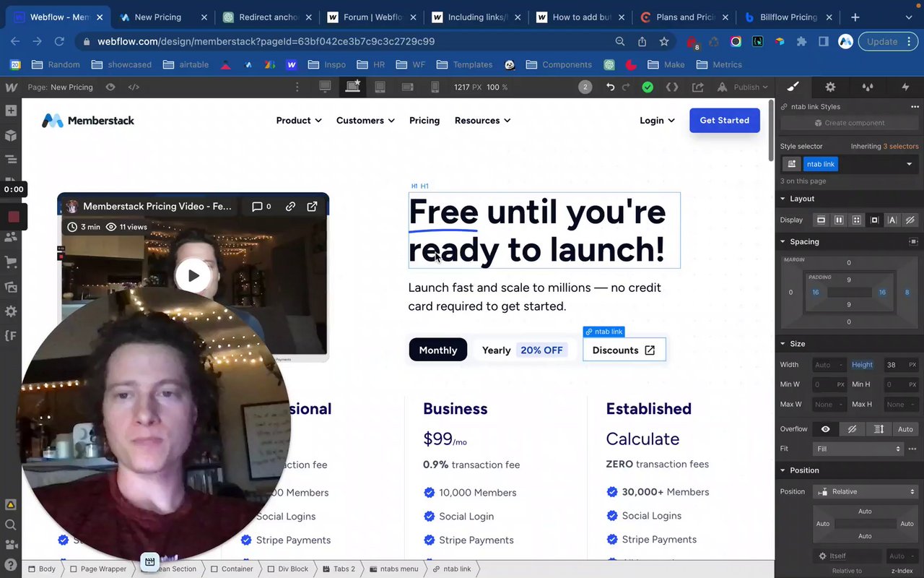
Task: Open Resources menu in Memberstack nav
Action: click(x=482, y=121)
